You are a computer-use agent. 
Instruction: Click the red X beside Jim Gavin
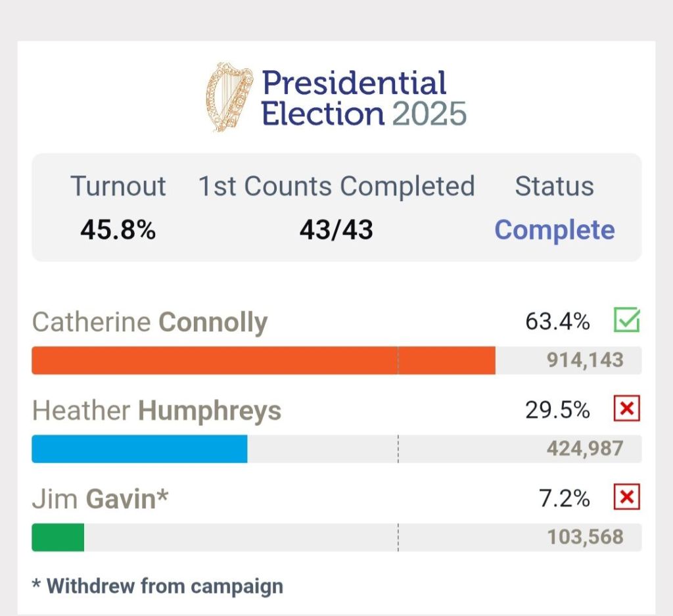pyautogui.click(x=626, y=498)
